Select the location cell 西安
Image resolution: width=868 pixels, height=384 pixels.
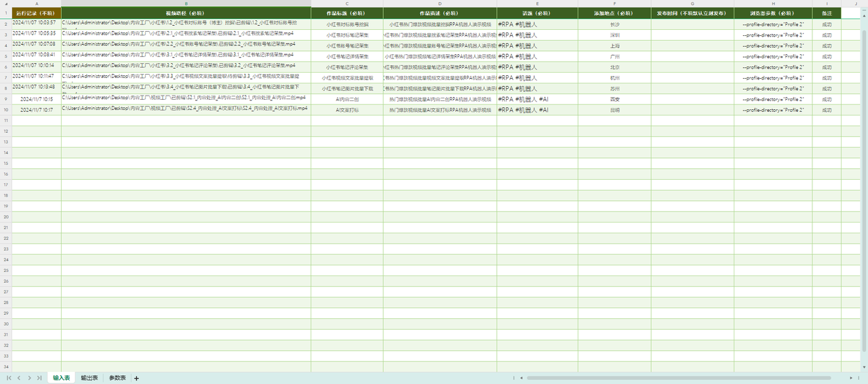[x=614, y=99]
